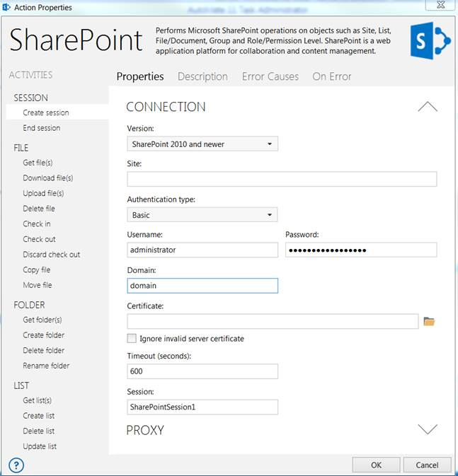The width and height of the screenshot is (458, 476).
Task: Click into the Site input field
Action: [x=282, y=179]
